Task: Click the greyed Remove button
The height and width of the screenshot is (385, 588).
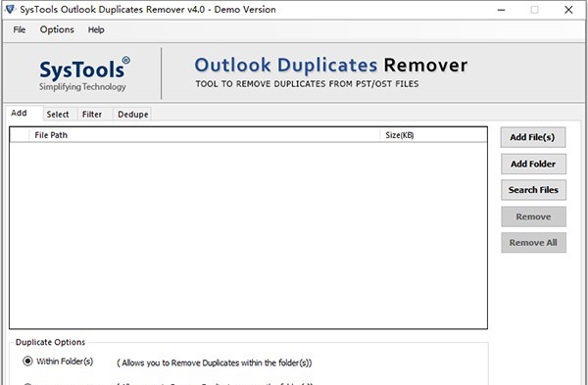Action: 533,217
